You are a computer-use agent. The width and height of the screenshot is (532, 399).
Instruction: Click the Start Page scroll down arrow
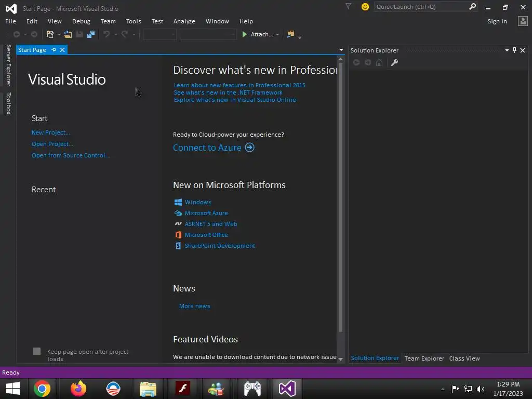click(341, 359)
